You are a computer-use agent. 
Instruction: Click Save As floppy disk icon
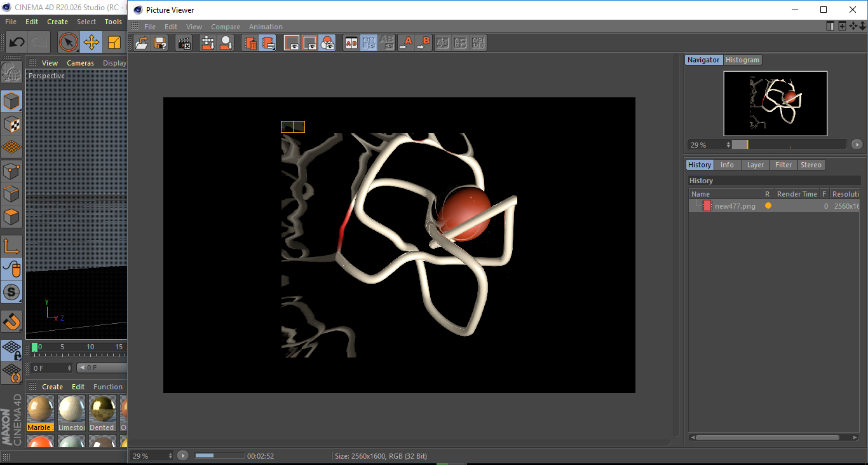[160, 43]
